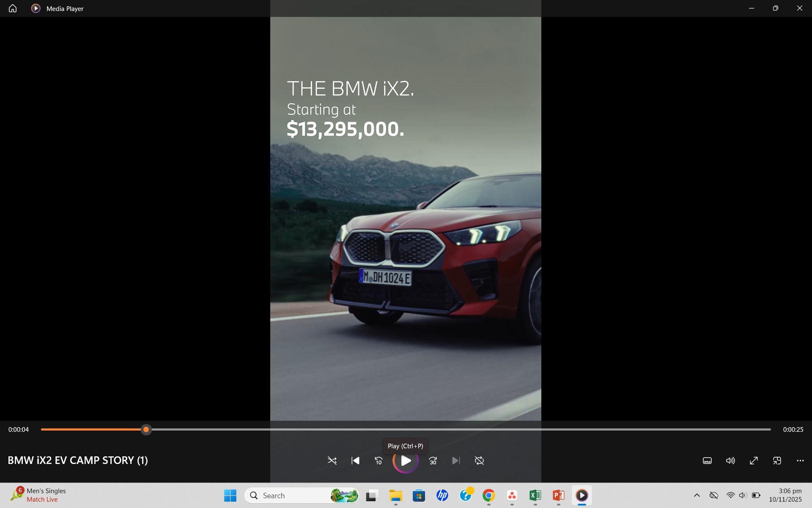Image resolution: width=812 pixels, height=508 pixels.
Task: Open clock and date panel
Action: coord(785,495)
